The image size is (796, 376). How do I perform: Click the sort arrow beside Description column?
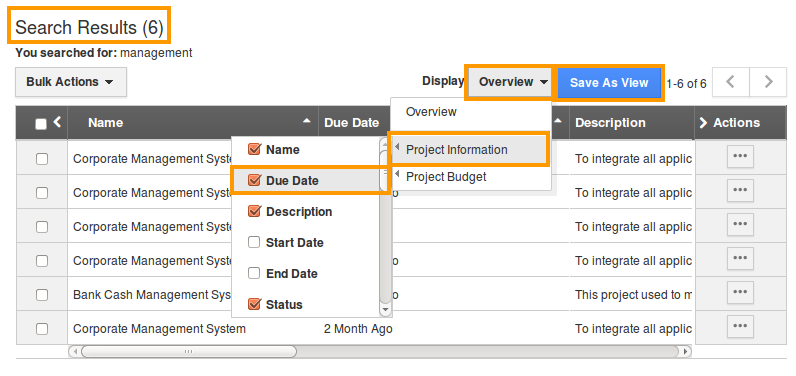(x=558, y=121)
